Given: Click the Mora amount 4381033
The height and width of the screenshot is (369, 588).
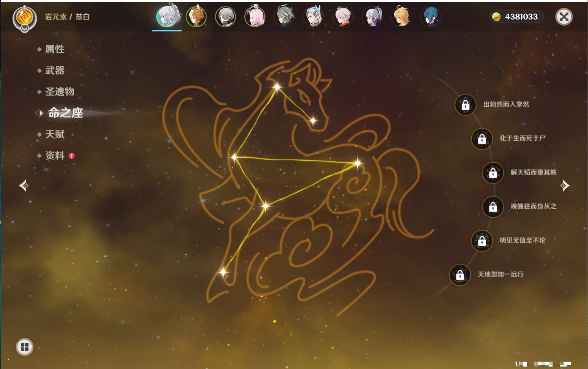Looking at the screenshot, I should (x=521, y=17).
